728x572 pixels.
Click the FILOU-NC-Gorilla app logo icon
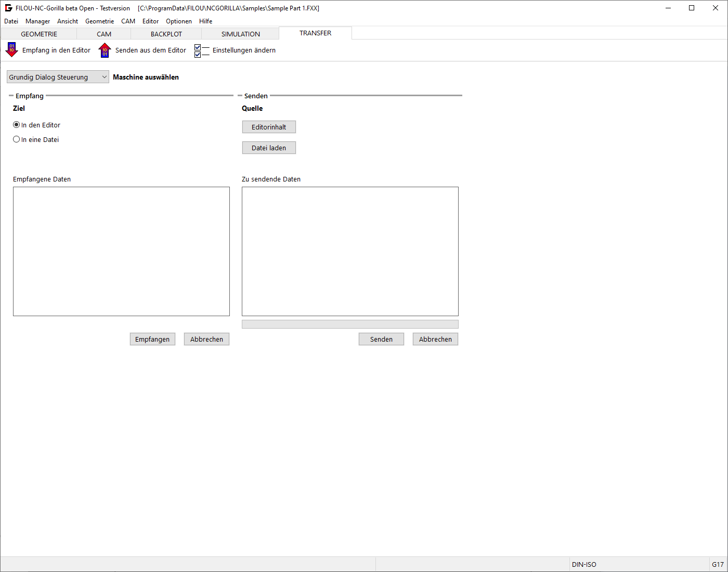pyautogui.click(x=8, y=8)
